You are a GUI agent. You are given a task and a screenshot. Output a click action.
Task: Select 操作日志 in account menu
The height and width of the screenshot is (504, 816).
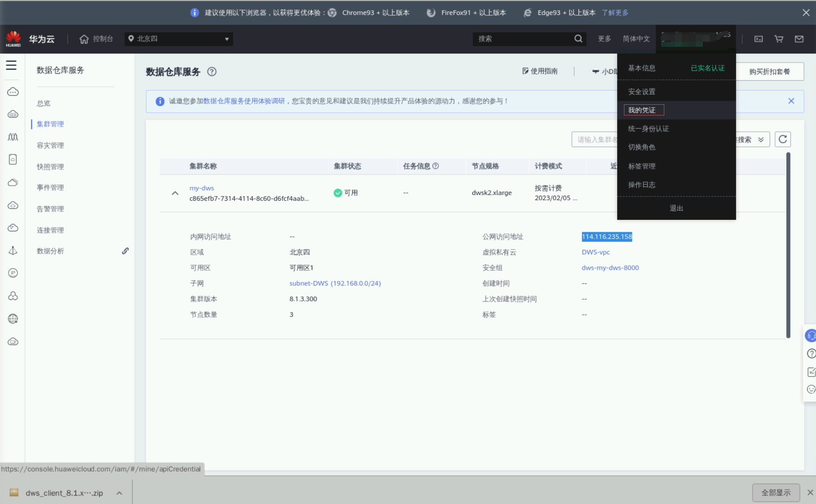point(642,185)
